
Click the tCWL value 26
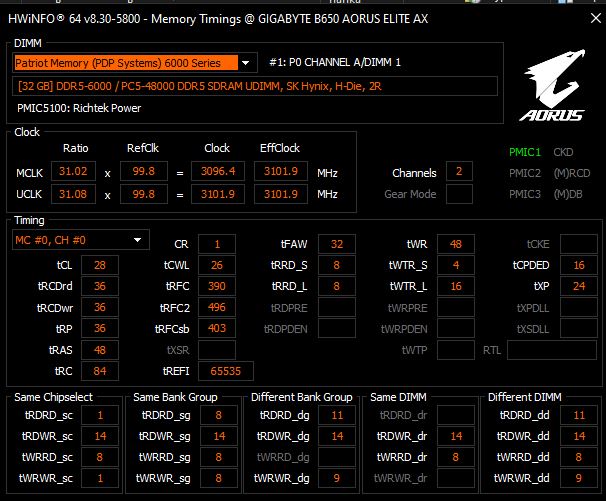(217, 265)
